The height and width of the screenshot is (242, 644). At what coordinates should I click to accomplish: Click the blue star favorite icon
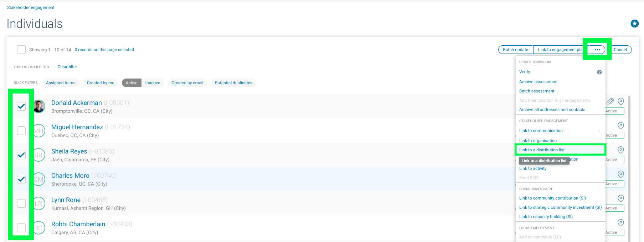pos(634,24)
